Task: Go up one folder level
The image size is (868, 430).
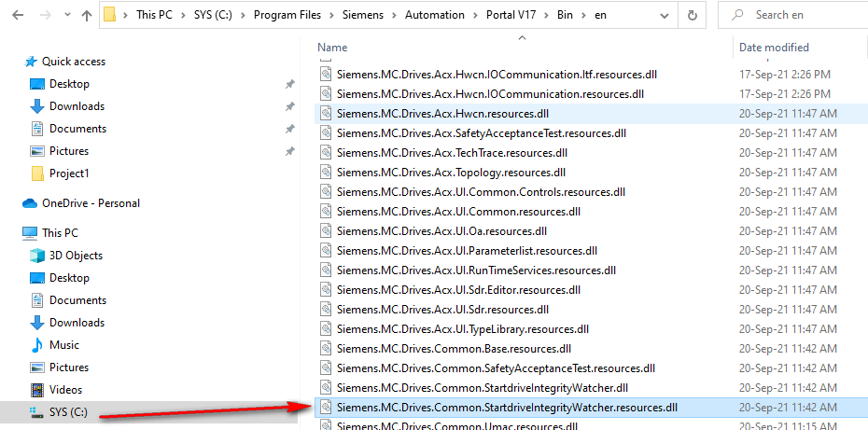Action: point(87,16)
